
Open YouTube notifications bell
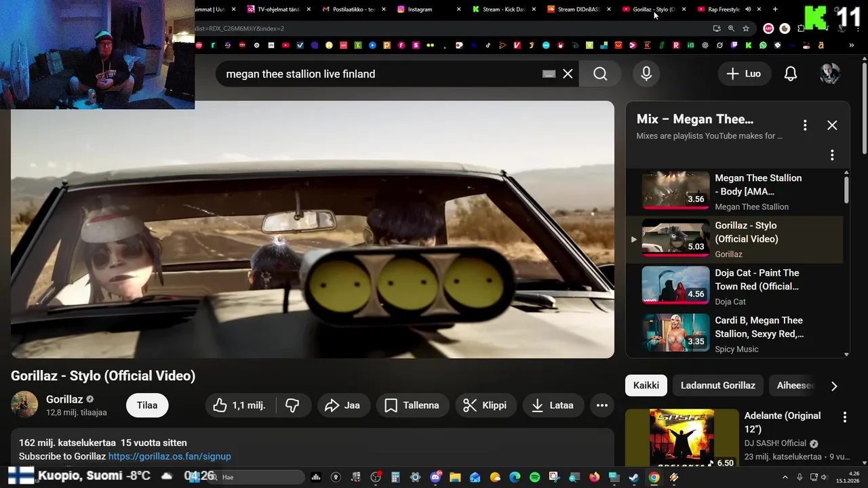pos(791,74)
